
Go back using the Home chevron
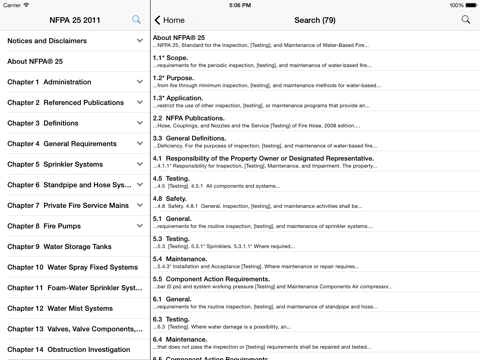tap(169, 20)
